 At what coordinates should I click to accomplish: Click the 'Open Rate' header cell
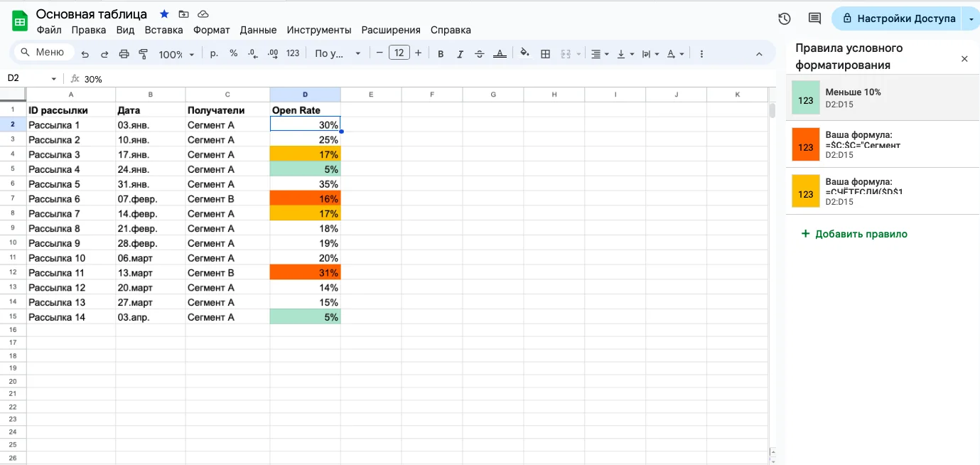(x=305, y=110)
